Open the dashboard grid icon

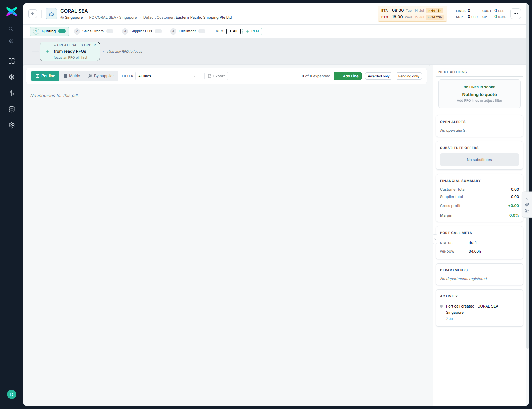tap(12, 61)
